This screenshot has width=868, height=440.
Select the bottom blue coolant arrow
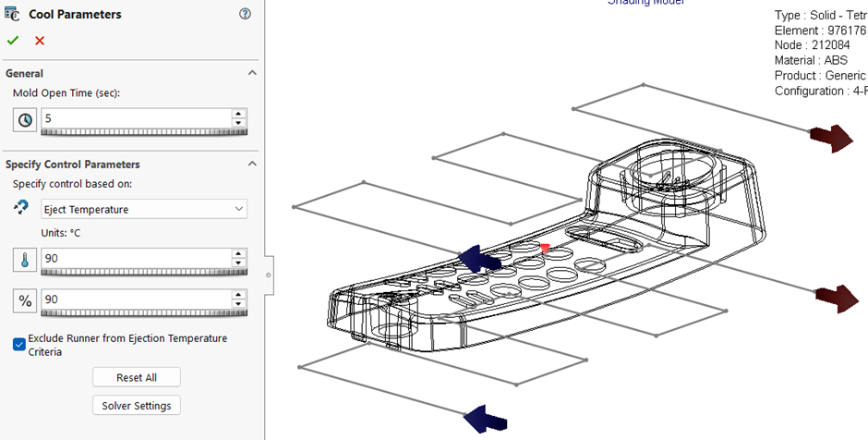coord(485,419)
